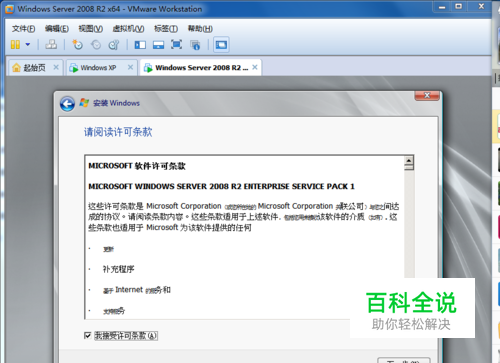500x363 pixels.
Task: Open the 视图(V) menu
Action: [91, 29]
